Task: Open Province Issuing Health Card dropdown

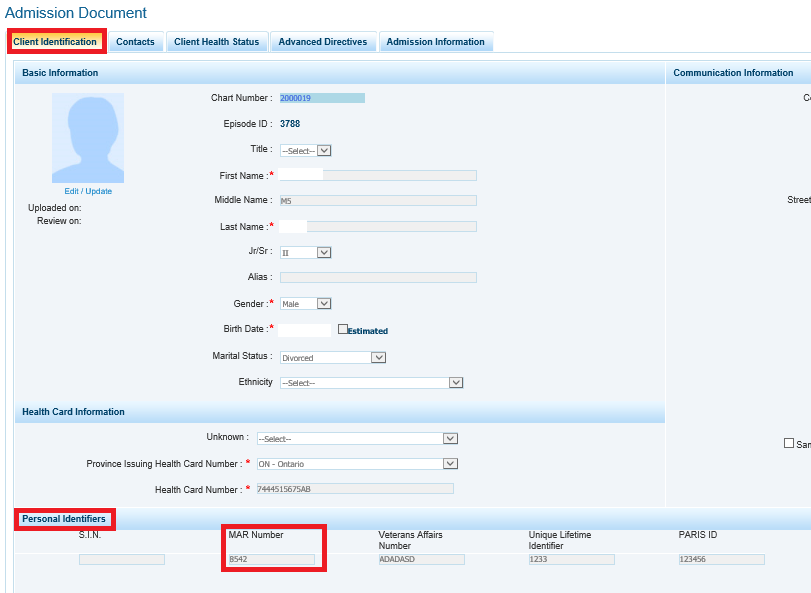Action: [356, 464]
